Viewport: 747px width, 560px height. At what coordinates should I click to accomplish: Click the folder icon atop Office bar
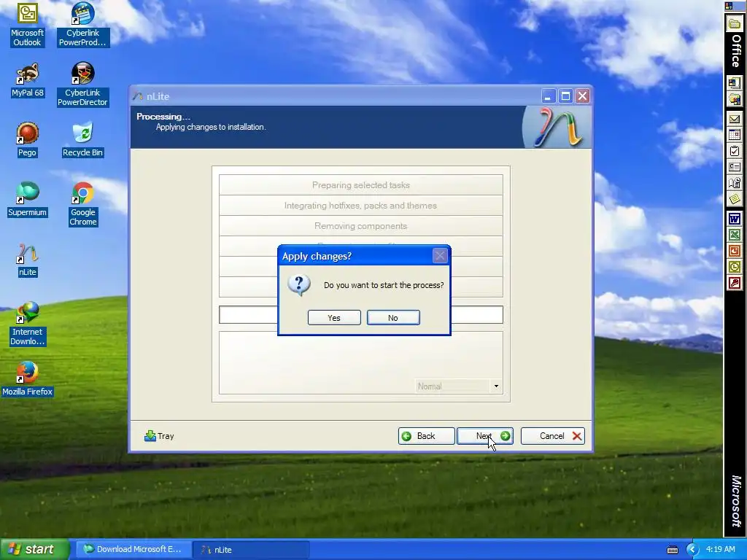(735, 24)
